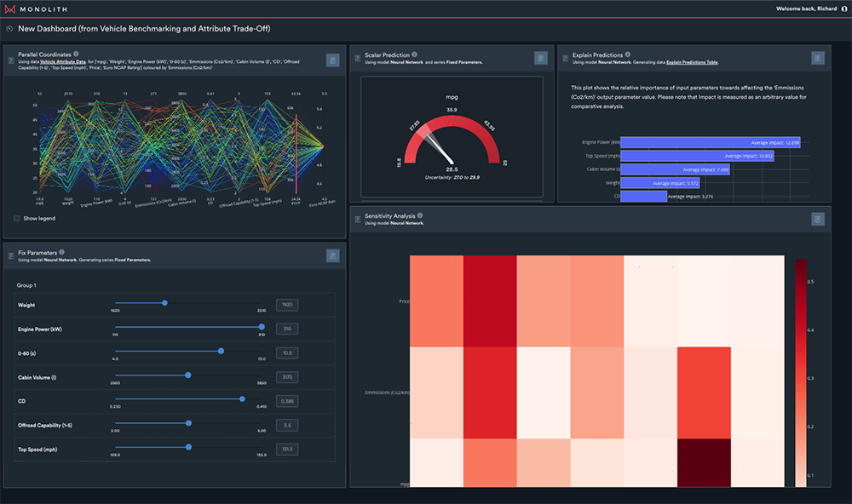Screen dimensions: 852x504
Task: Select the Group 1 label in Fix Parameters
Action: point(27,285)
